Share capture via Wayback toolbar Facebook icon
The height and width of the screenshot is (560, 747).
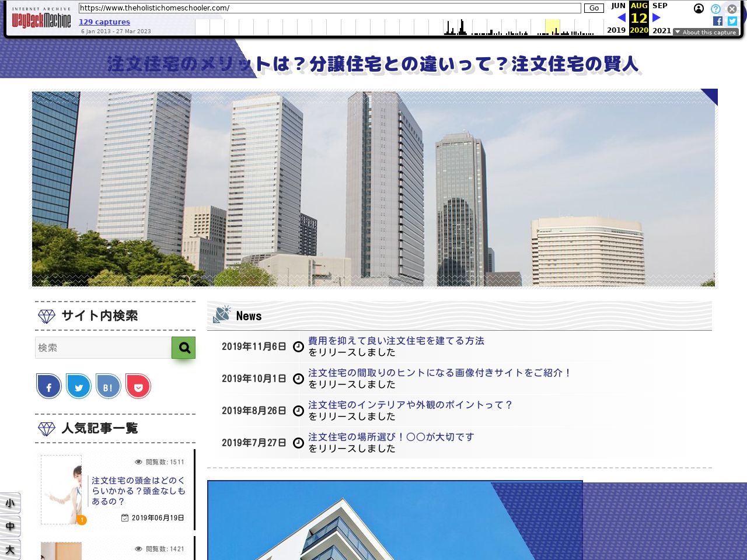718,21
